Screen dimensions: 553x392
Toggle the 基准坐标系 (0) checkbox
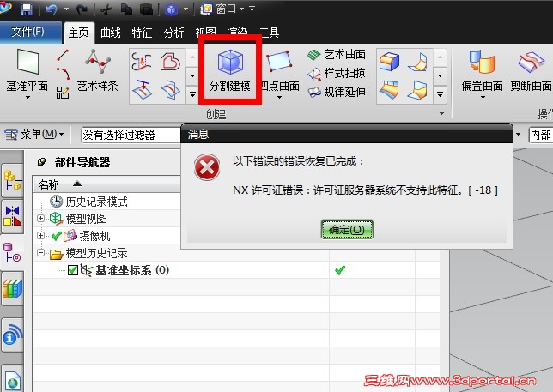tap(72, 270)
